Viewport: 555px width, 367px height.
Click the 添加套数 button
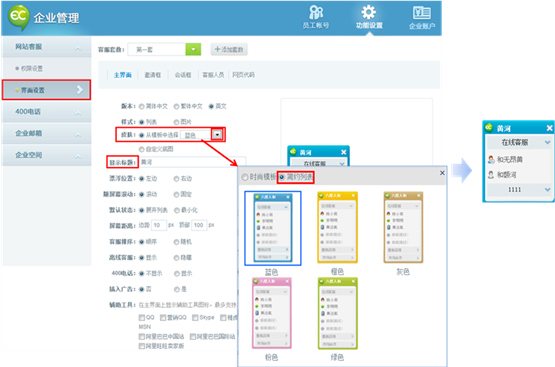click(229, 50)
